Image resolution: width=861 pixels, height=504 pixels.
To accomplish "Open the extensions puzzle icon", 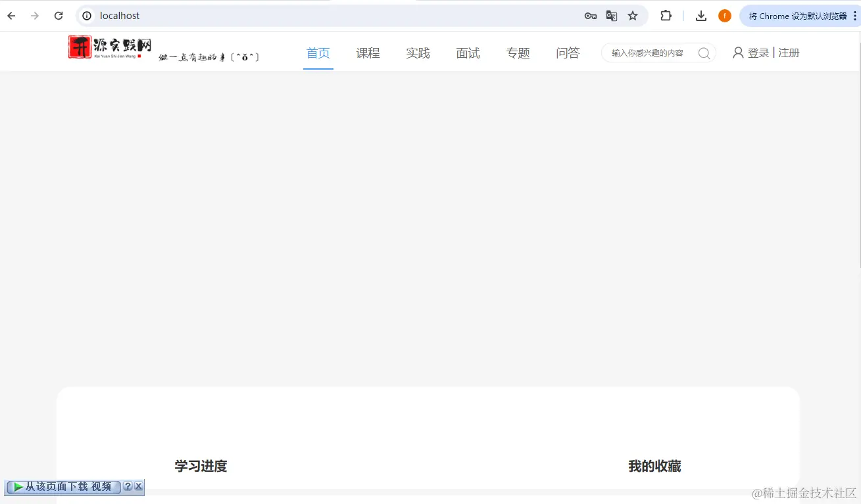I will tap(666, 16).
